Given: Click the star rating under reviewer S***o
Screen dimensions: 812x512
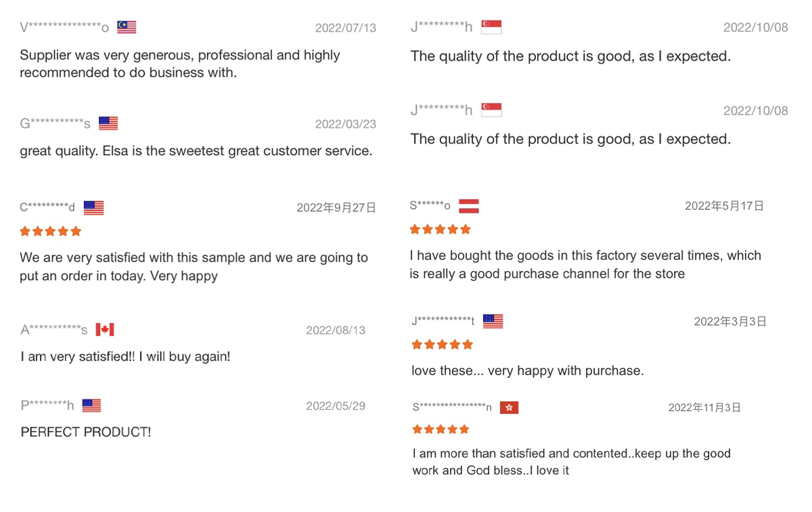Looking at the screenshot, I should tap(441, 230).
